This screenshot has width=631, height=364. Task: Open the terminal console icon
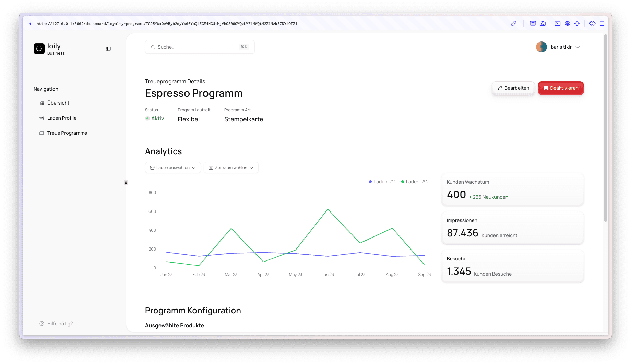558,24
